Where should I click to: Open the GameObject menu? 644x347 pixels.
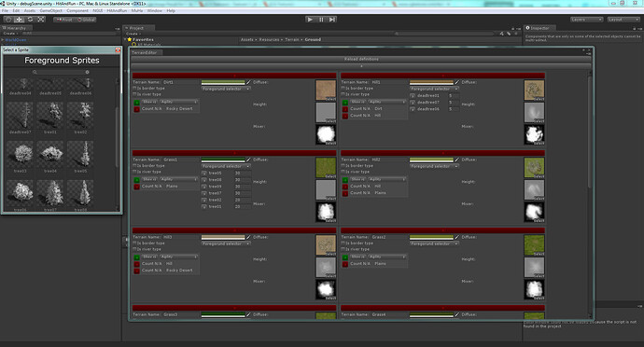(x=51, y=10)
